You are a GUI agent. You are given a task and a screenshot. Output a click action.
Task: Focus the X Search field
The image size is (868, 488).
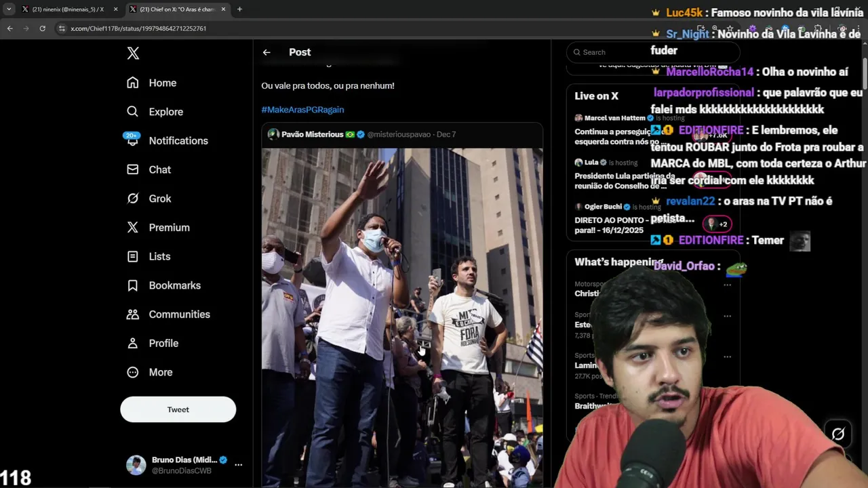pyautogui.click(x=652, y=52)
